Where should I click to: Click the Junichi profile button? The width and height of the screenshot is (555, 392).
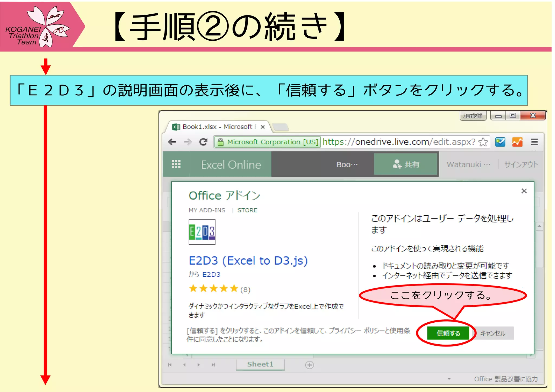(x=473, y=116)
